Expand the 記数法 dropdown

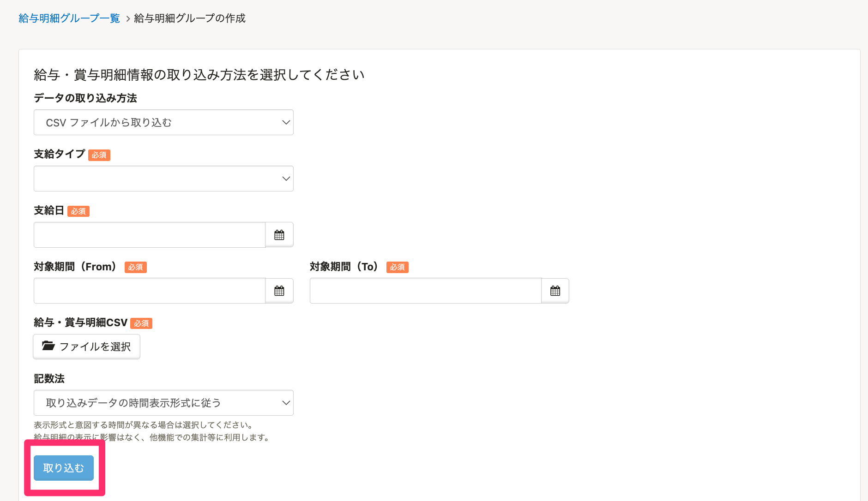coord(163,403)
